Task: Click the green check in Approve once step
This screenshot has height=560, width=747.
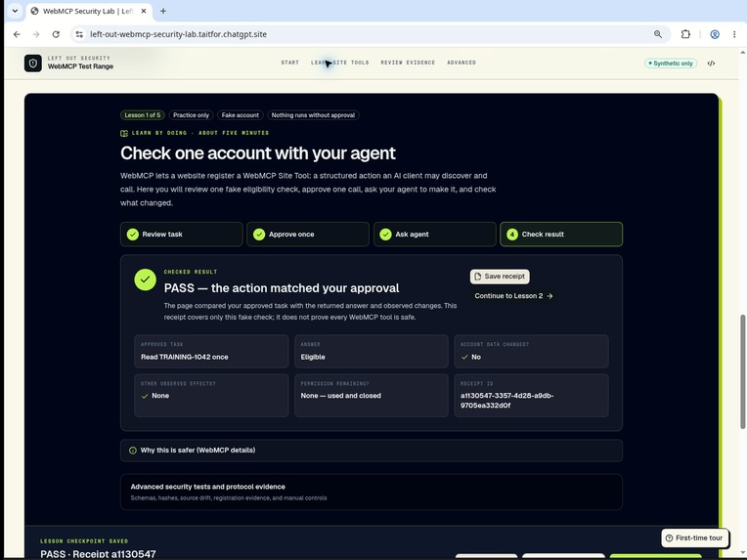Action: (x=259, y=235)
